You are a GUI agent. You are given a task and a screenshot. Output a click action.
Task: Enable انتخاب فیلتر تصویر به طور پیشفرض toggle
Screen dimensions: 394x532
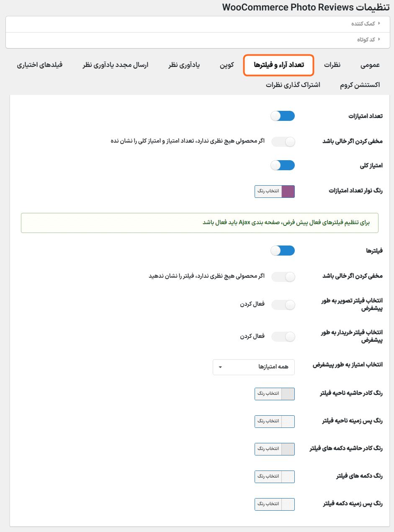click(x=283, y=305)
